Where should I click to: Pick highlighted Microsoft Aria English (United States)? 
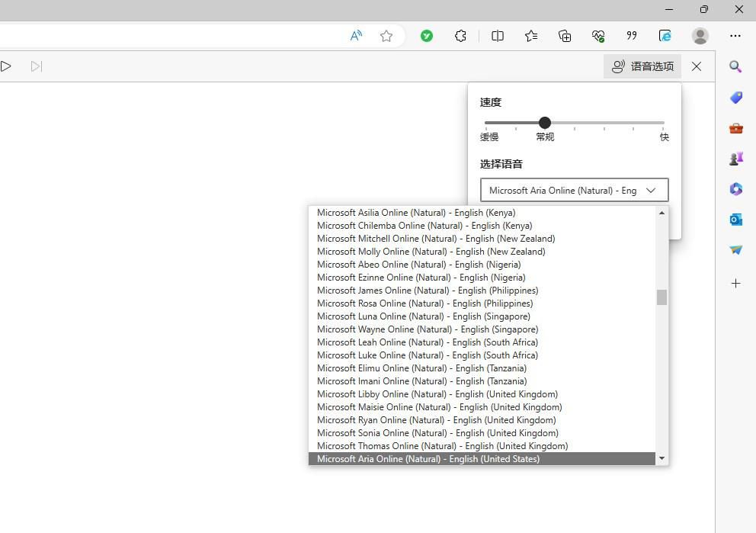(482, 459)
